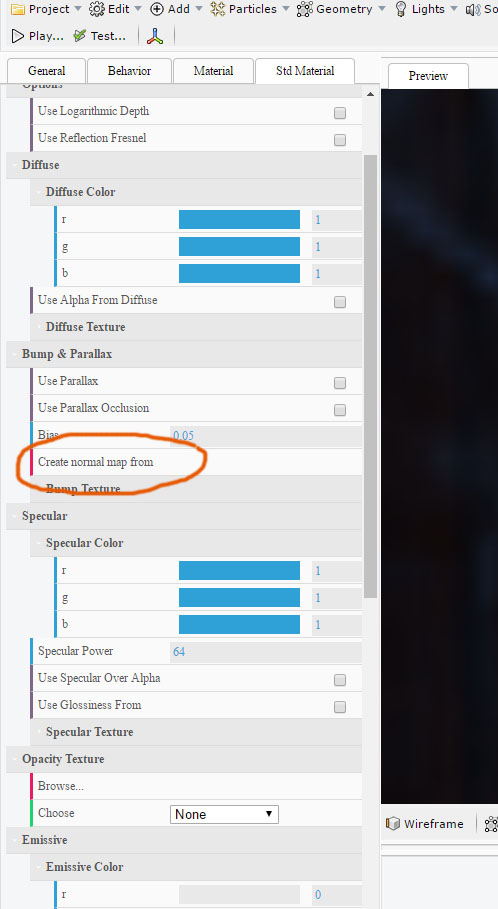Click the colored axis gizmo icon
This screenshot has height=909, width=498.
155,36
